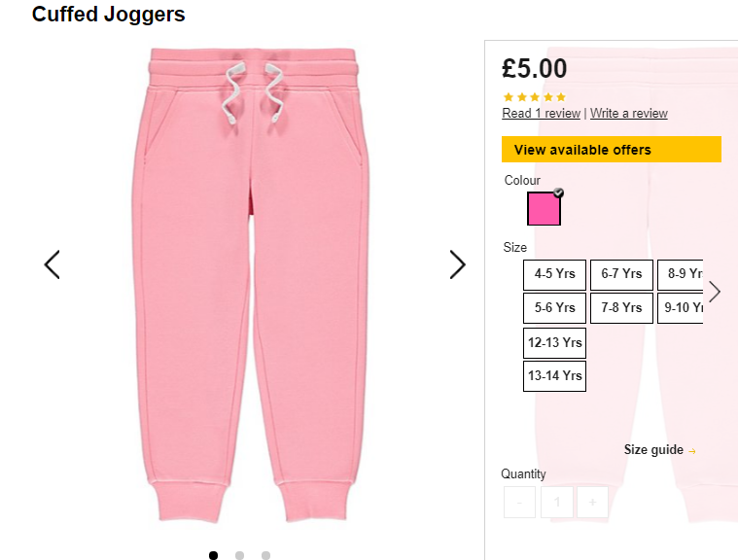
Task: Choose the 12-13 Yrs size option
Action: pos(554,343)
